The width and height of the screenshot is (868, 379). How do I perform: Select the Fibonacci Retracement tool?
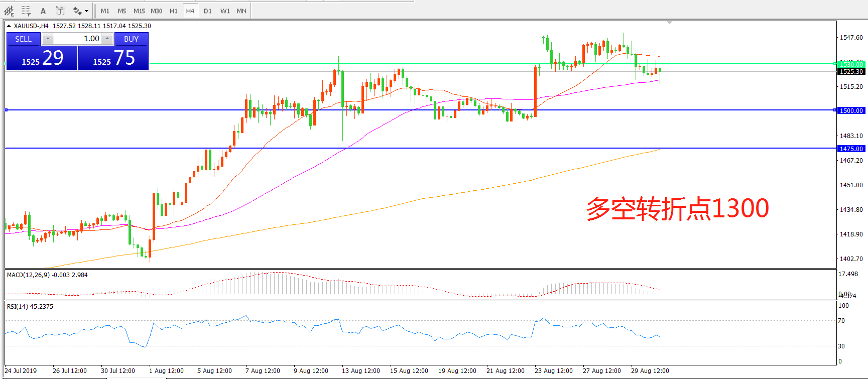26,11
